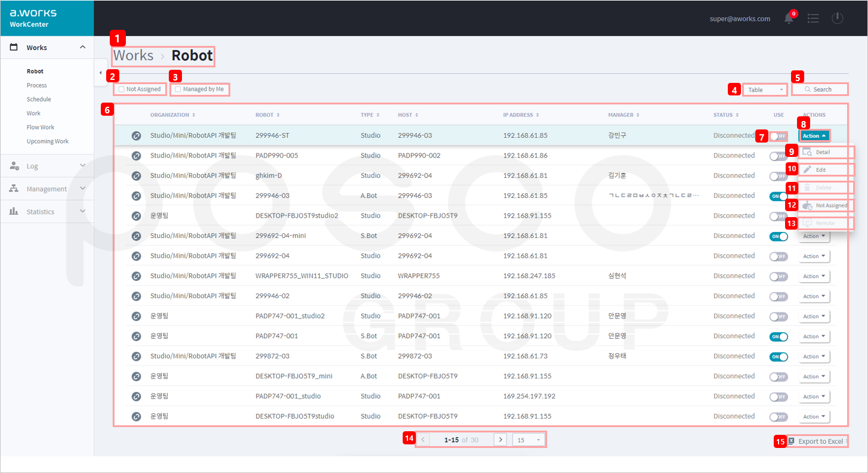Viewport: 868px width, 473px height.
Task: Click Export to Excel button
Action: coord(817,441)
